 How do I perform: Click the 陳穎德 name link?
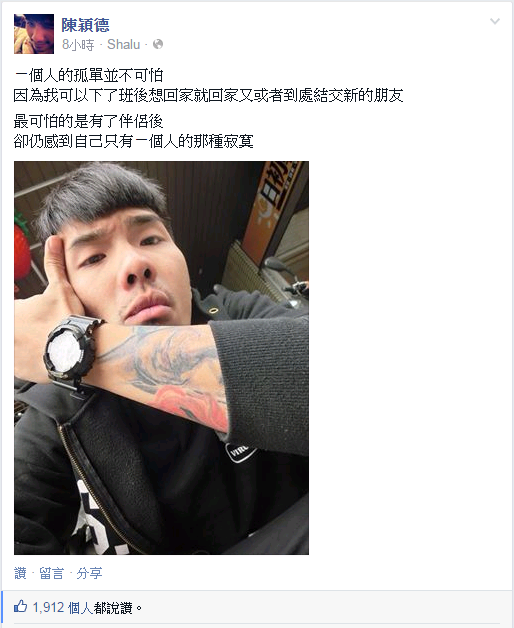pyautogui.click(x=85, y=25)
